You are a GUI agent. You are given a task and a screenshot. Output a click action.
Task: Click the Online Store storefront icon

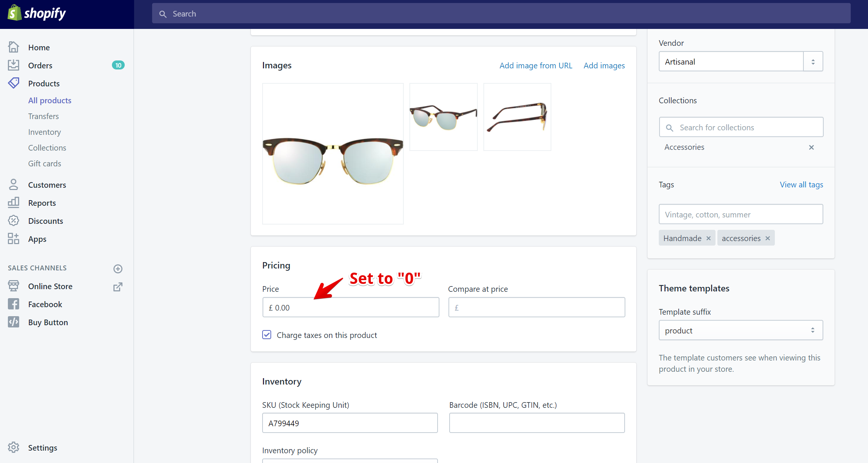(x=14, y=286)
